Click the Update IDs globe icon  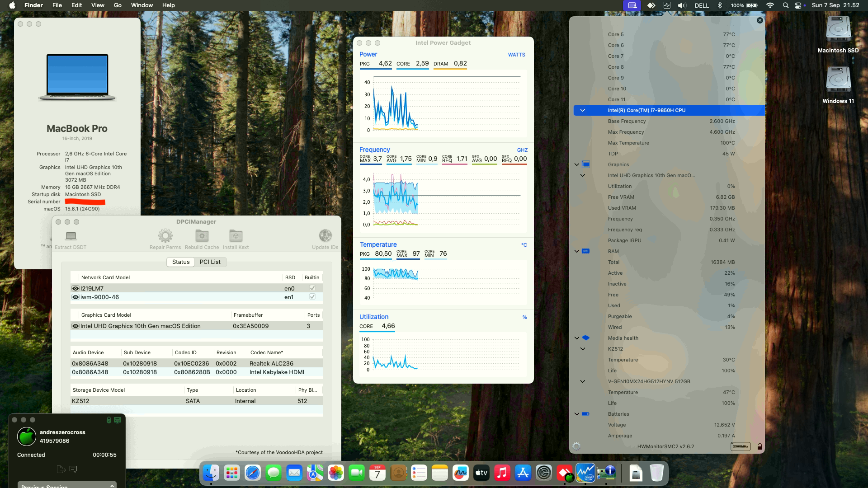(x=325, y=236)
